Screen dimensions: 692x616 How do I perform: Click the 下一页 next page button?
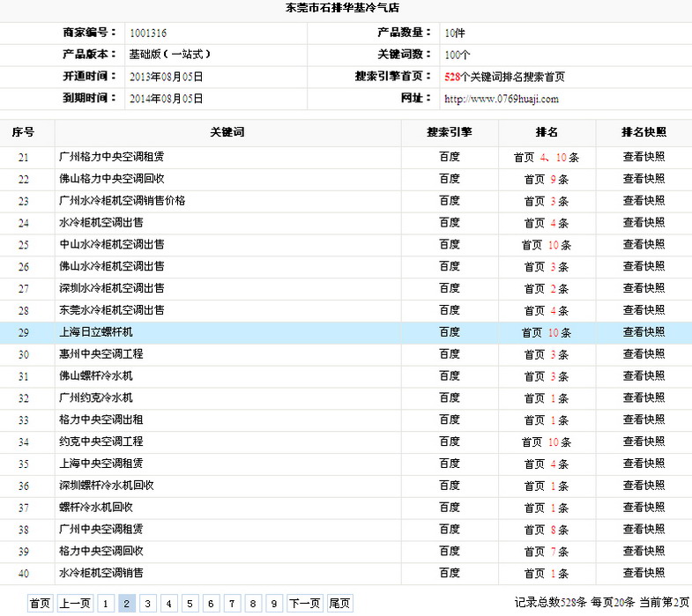point(304,603)
